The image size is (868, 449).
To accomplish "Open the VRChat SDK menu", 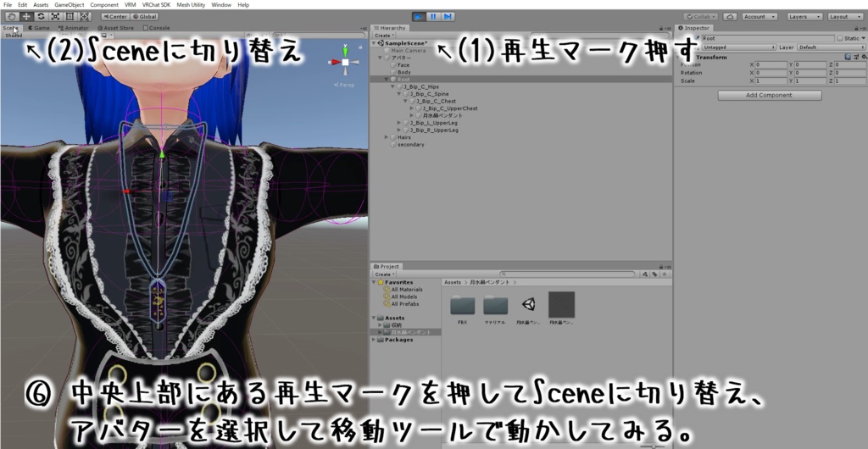I will point(156,4).
